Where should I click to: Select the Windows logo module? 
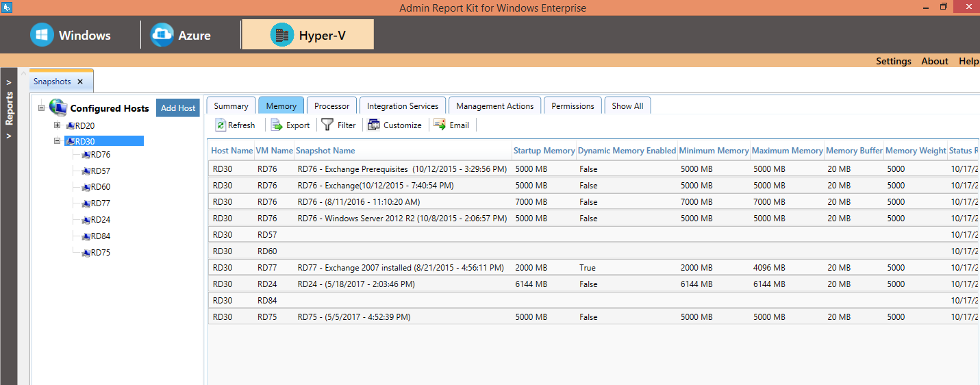[42, 35]
